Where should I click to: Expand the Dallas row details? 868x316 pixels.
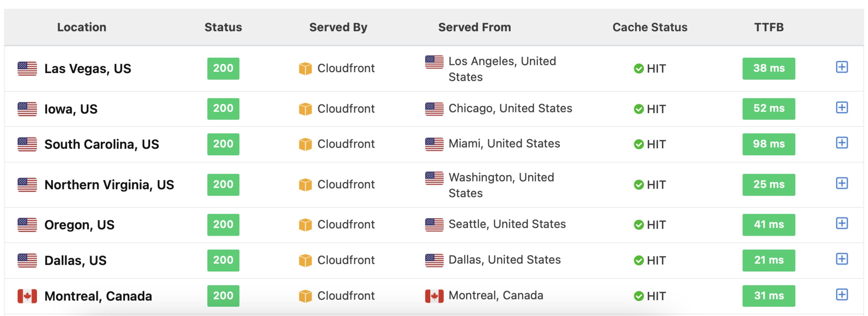tap(842, 259)
